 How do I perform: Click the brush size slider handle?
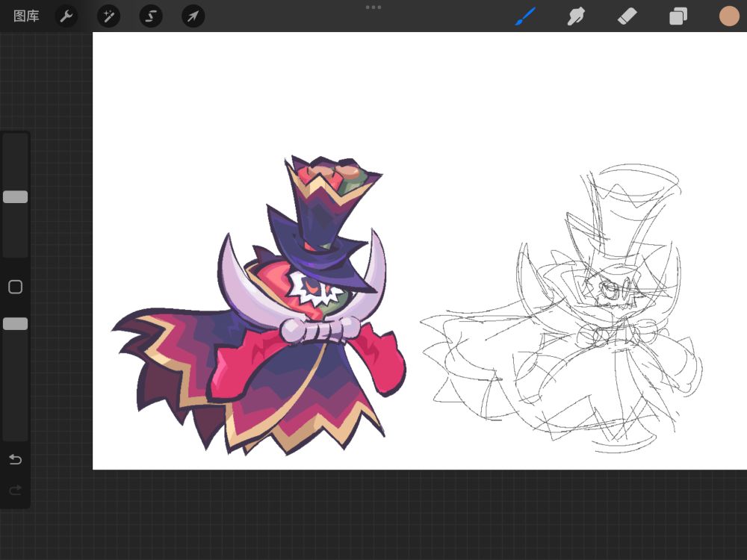pos(15,196)
